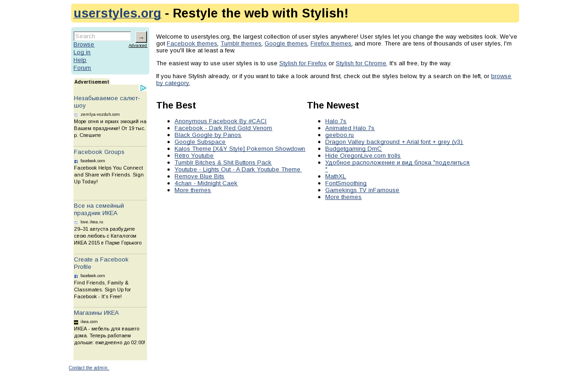
Task: Click the ikea.com ad domain
Action: 89,322
